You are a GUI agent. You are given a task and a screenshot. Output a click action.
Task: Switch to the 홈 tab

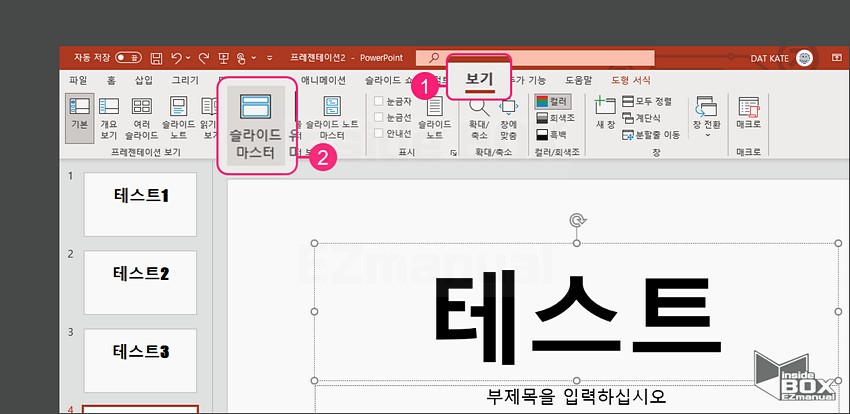(111, 80)
